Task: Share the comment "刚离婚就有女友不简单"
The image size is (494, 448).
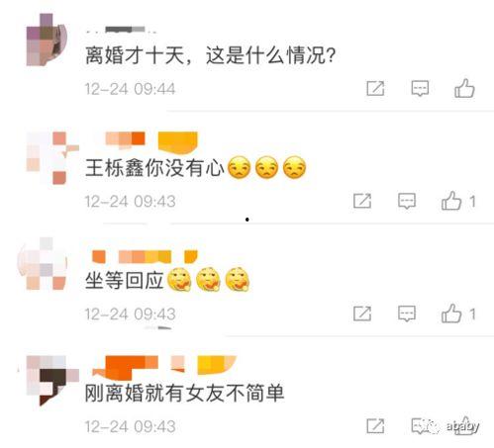Action: (375, 426)
